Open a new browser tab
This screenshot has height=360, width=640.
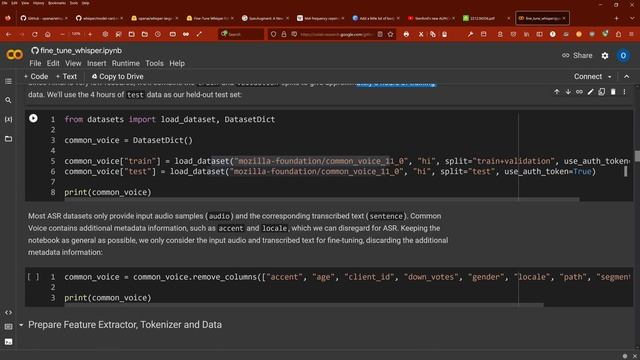[x=616, y=18]
